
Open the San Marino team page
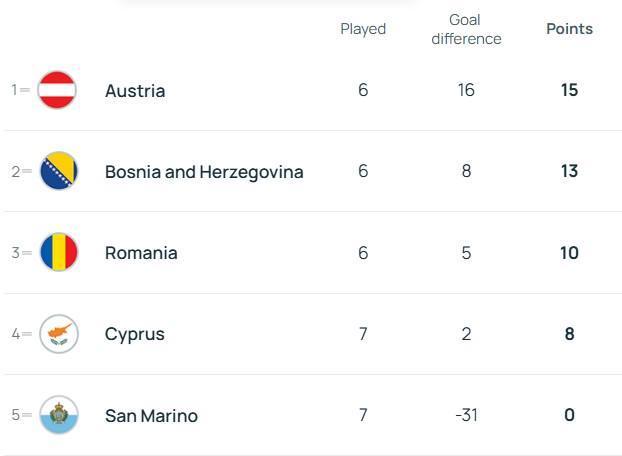[151, 416]
